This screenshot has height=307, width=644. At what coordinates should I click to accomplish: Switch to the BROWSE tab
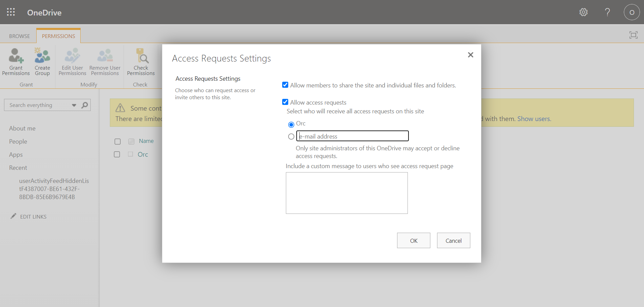tap(19, 36)
